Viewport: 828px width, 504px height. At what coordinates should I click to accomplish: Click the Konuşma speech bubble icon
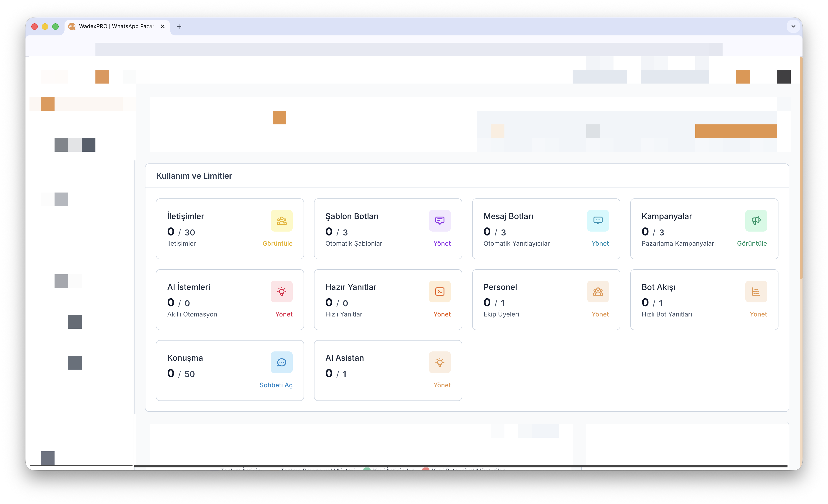tap(282, 362)
